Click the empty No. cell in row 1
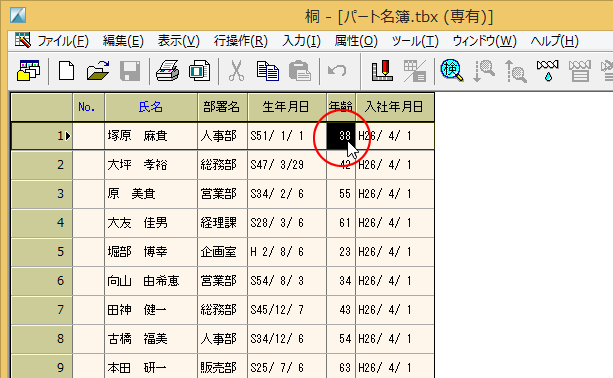 click(88, 136)
